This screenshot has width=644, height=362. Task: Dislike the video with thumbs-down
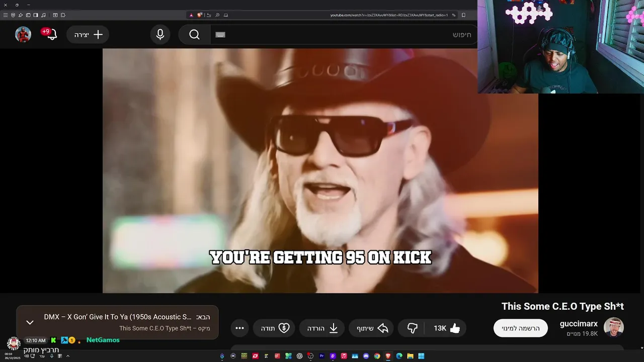pyautogui.click(x=413, y=328)
